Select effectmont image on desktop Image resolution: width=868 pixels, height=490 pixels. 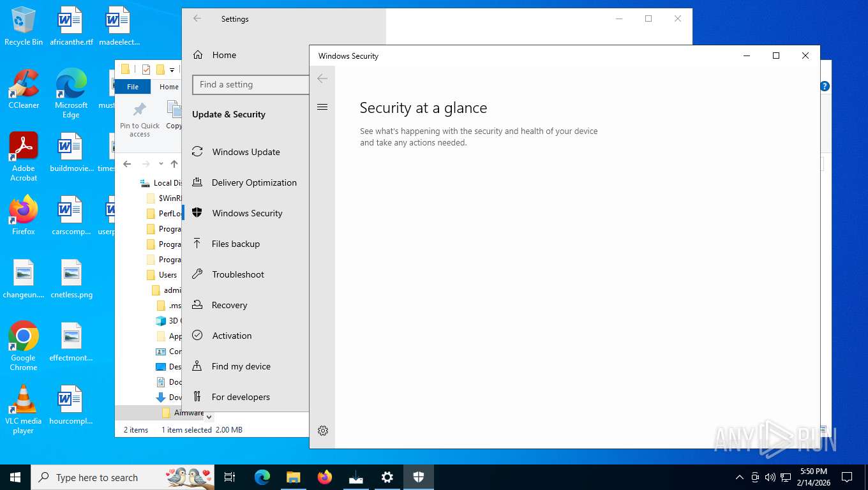tap(71, 342)
